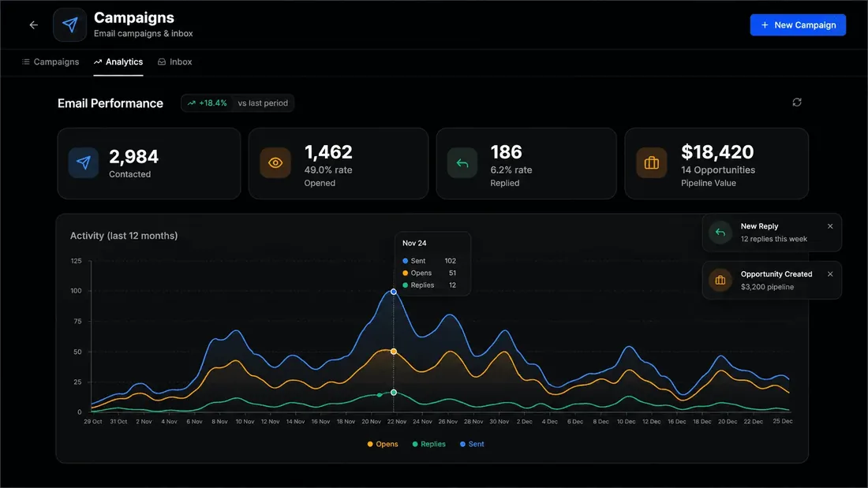
Task: Click the Replies data point on Nov 24
Action: pyautogui.click(x=394, y=393)
